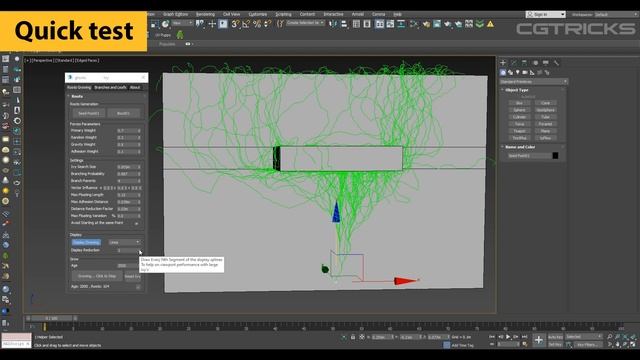Viewport: 640px width, 360px height.
Task: Collapse the Object Type rollout
Action: [x=517, y=90]
